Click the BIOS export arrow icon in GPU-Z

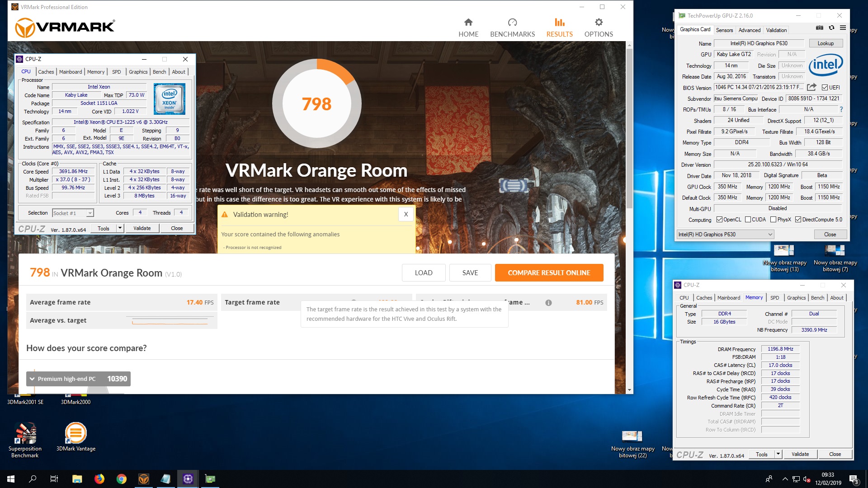point(811,87)
